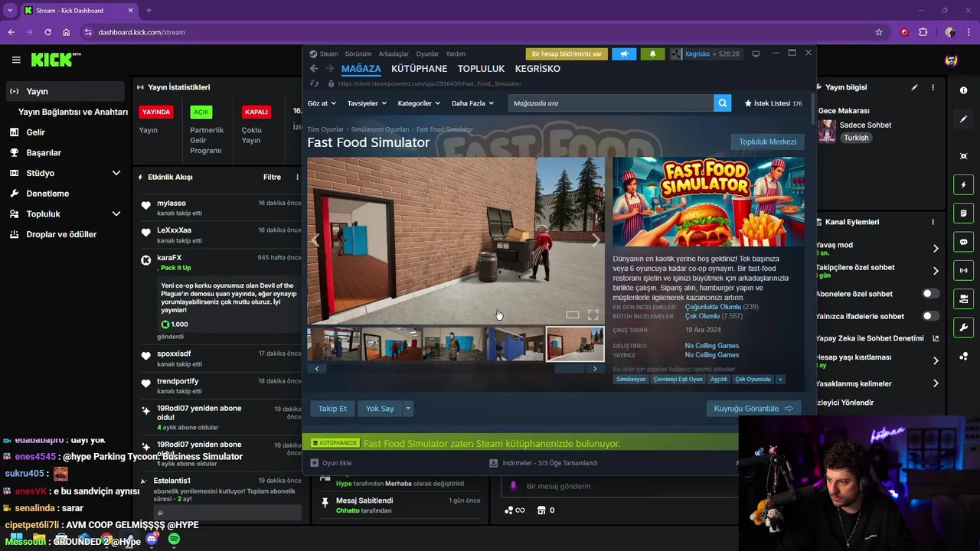Click the Steam store search magnifier button

(x=722, y=103)
